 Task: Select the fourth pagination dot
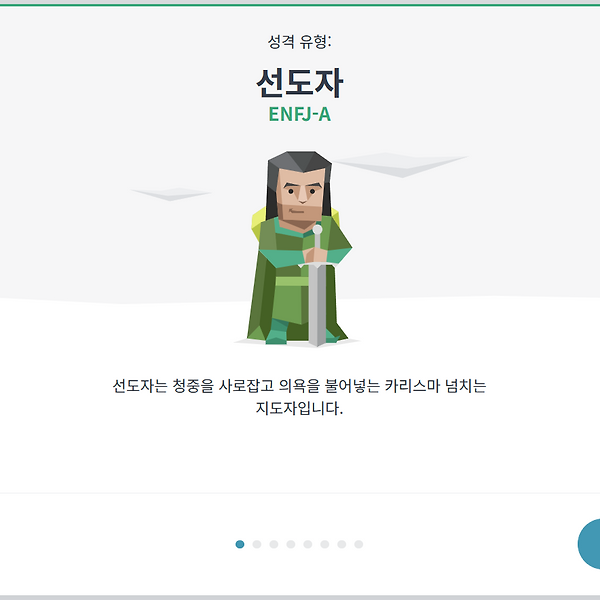[x=291, y=544]
